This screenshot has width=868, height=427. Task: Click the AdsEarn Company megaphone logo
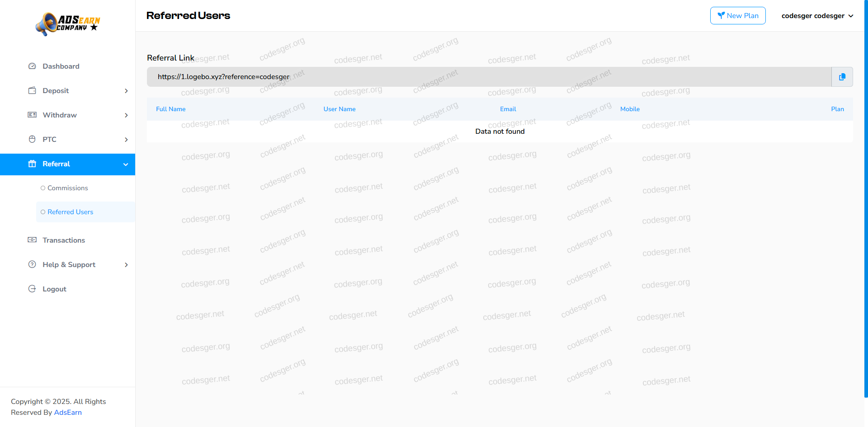(68, 24)
